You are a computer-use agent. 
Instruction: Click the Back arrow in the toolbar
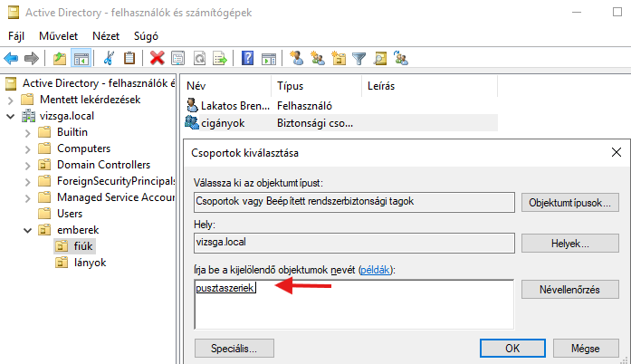(12, 59)
